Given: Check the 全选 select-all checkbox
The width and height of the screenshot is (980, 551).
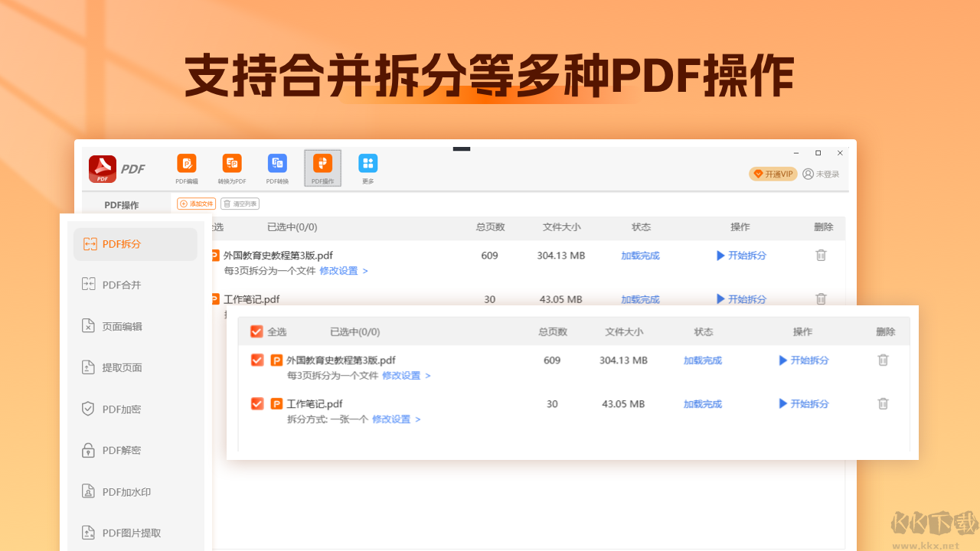Looking at the screenshot, I should [257, 331].
